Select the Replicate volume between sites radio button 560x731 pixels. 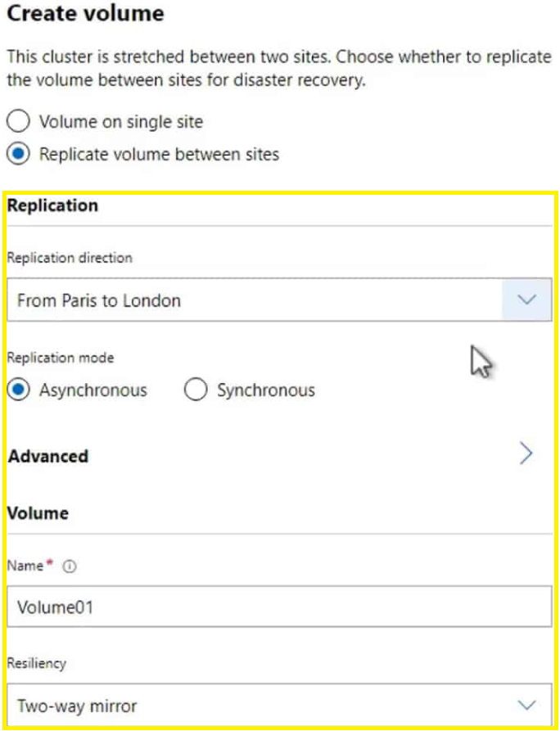18,154
